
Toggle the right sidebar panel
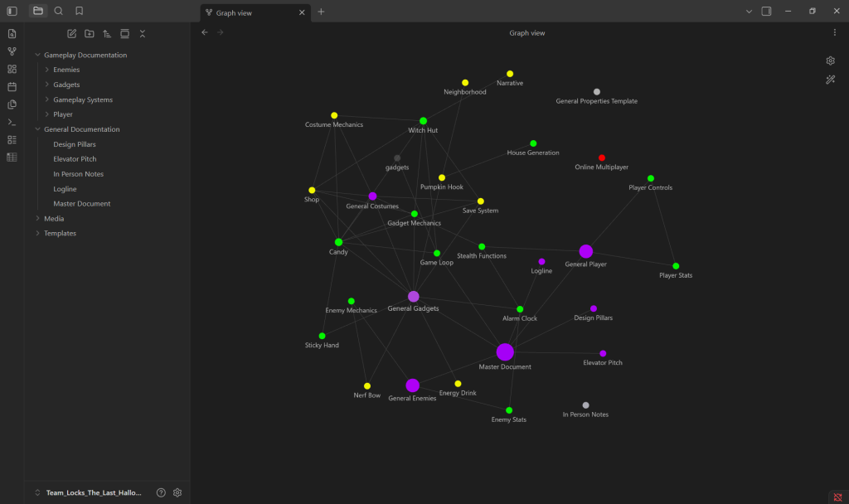click(766, 12)
